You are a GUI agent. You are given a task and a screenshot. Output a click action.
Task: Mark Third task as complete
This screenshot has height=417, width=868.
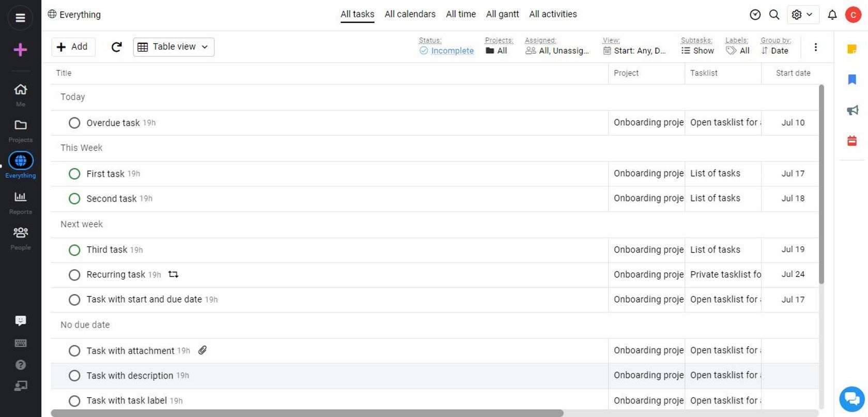click(74, 250)
